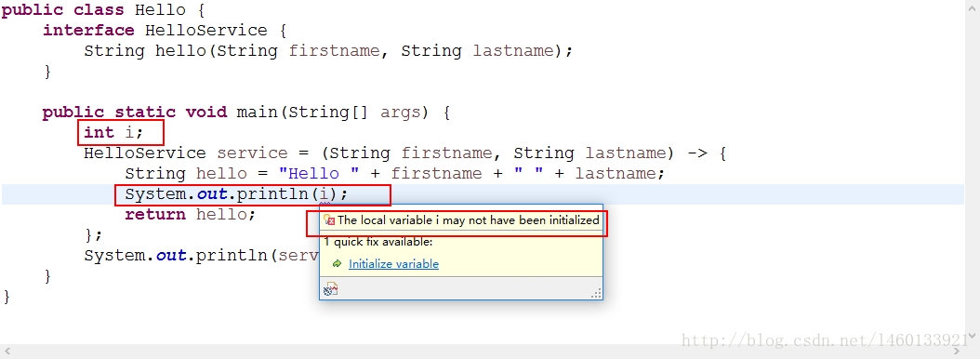This screenshot has width=980, height=359.
Task: Click 'println' in the last partially hidden statement
Action: (232, 256)
